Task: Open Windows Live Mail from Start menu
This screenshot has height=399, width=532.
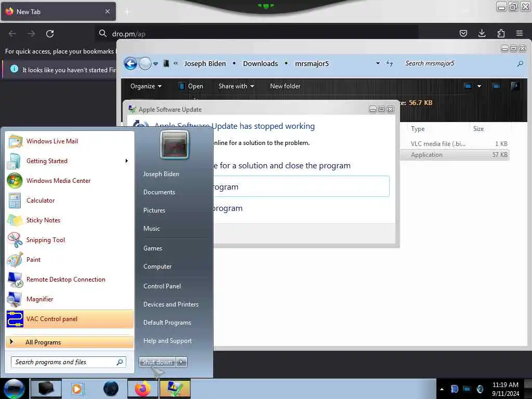Action: 70,141
